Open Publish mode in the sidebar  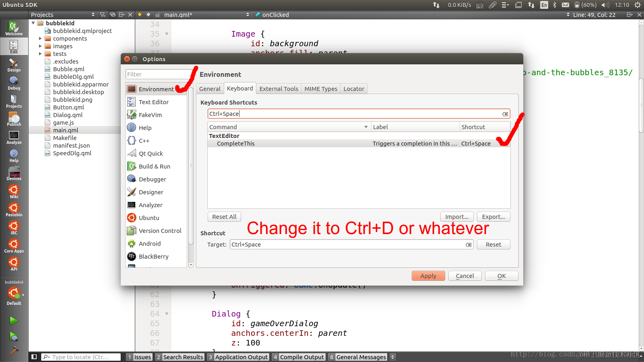[x=14, y=119]
